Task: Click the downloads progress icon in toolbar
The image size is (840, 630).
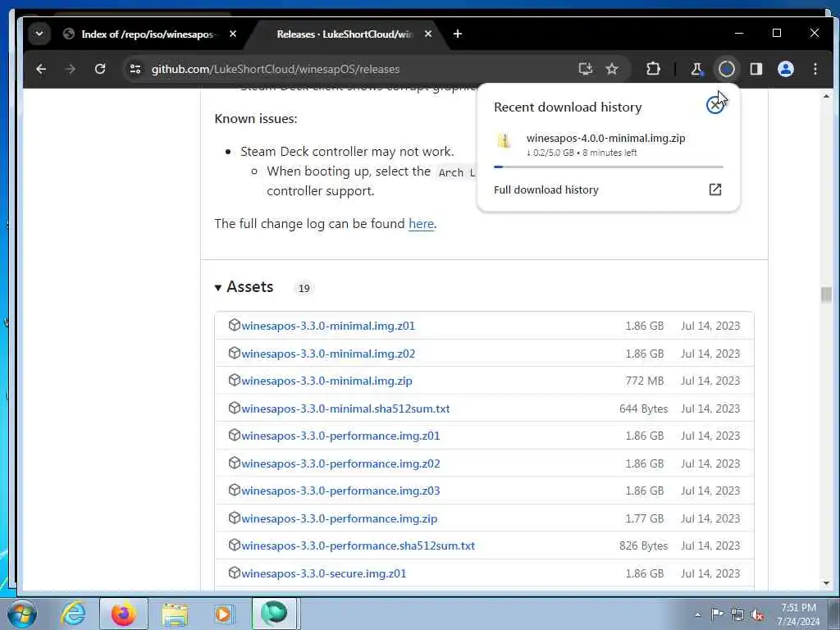Action: point(727,69)
